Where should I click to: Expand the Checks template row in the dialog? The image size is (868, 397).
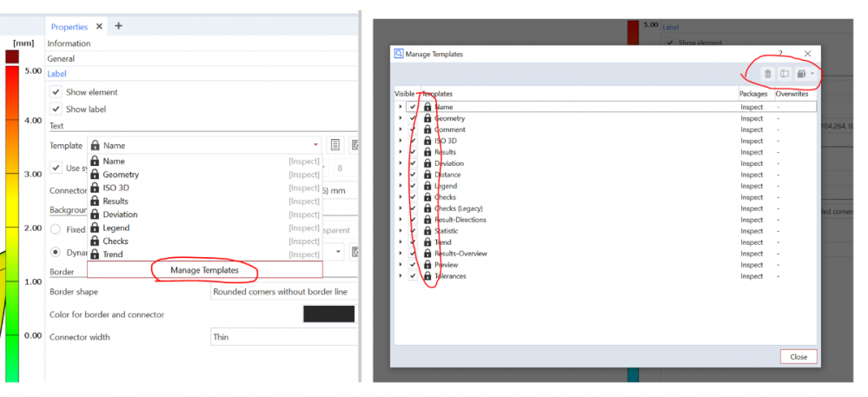tap(401, 197)
